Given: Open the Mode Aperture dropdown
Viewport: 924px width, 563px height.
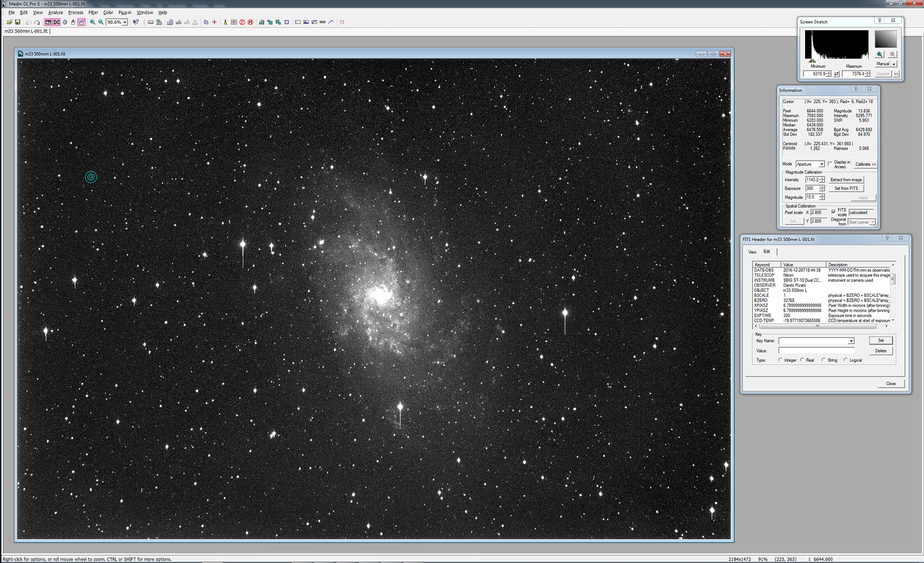Looking at the screenshot, I should pyautogui.click(x=821, y=164).
